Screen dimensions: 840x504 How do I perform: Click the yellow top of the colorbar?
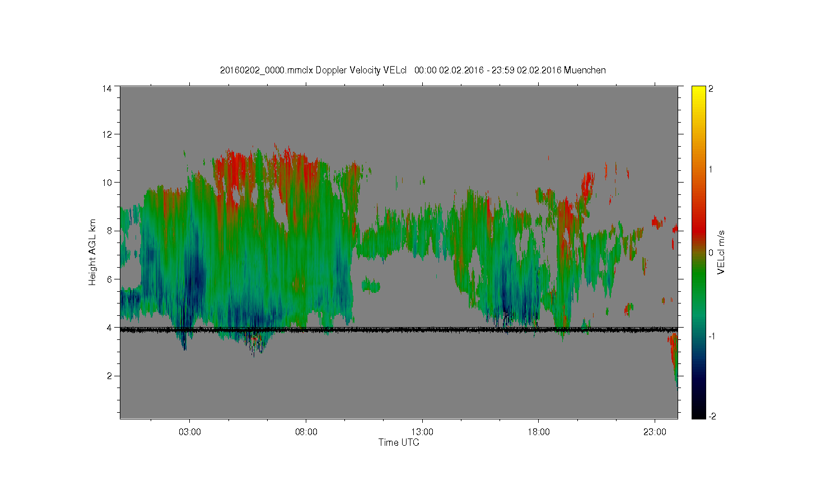698,92
